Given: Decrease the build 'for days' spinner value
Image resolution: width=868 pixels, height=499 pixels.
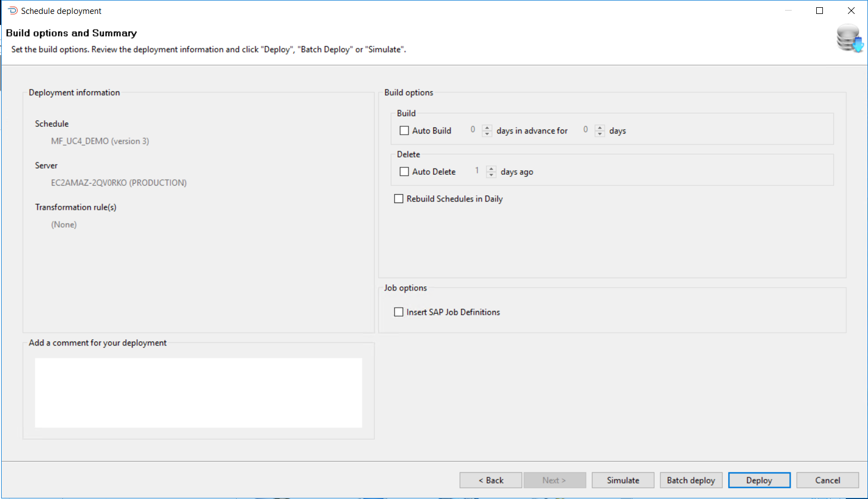Looking at the screenshot, I should point(600,134).
